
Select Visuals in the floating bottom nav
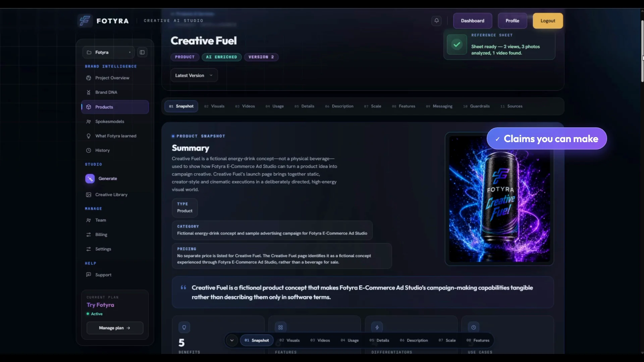[x=290, y=340]
